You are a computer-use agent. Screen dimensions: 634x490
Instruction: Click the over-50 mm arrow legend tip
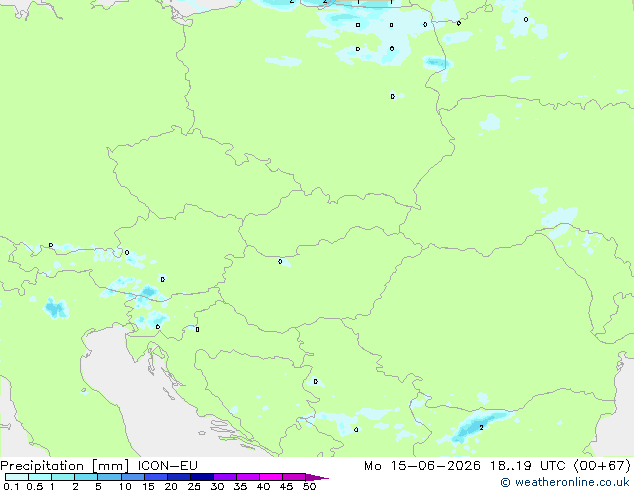317,477
